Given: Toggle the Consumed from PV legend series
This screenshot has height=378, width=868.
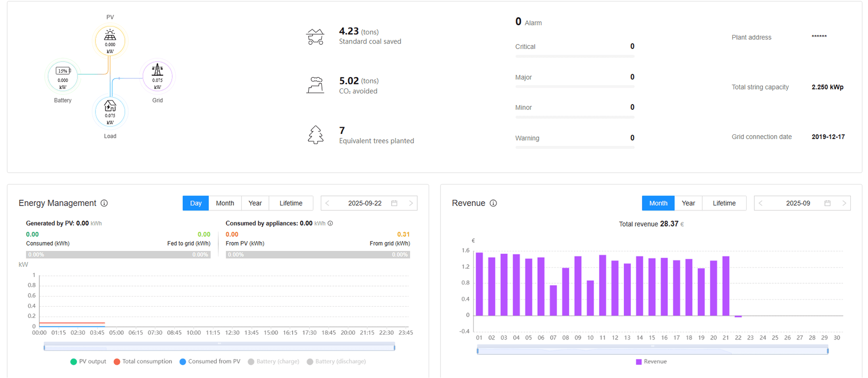Looking at the screenshot, I should pos(210,361).
